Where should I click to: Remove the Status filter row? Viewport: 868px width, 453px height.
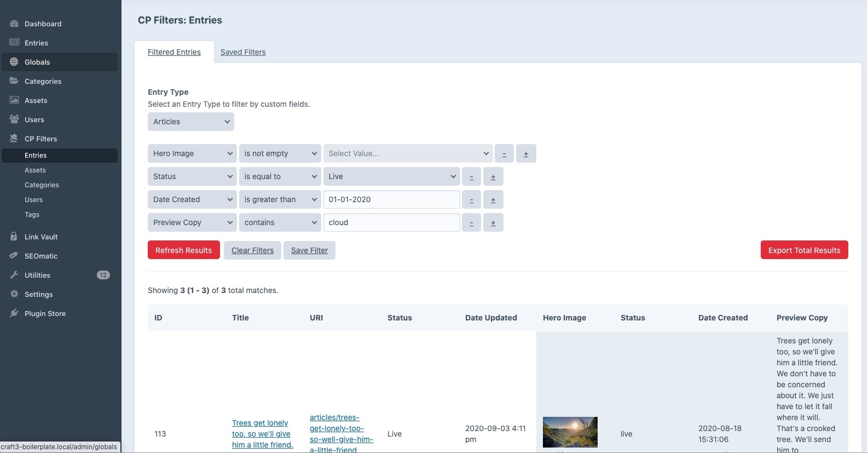(x=471, y=176)
